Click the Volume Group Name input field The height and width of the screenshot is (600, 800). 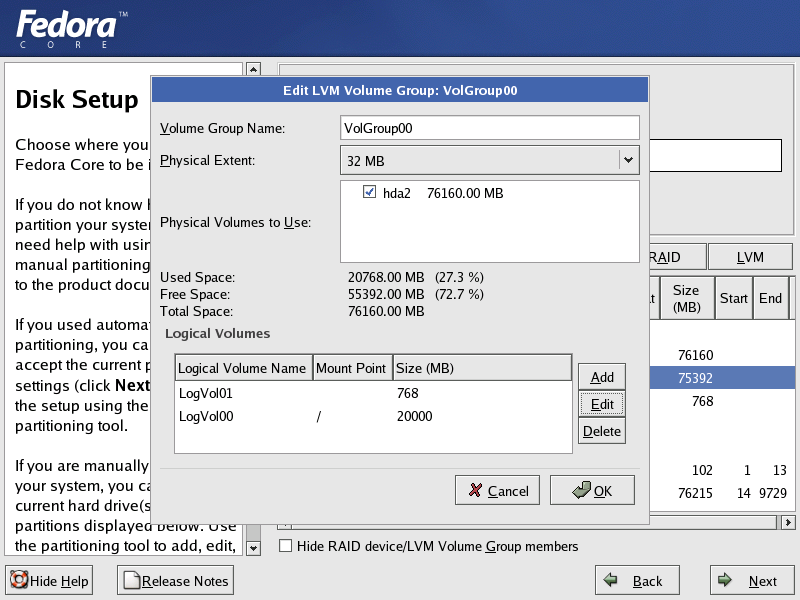click(x=489, y=128)
